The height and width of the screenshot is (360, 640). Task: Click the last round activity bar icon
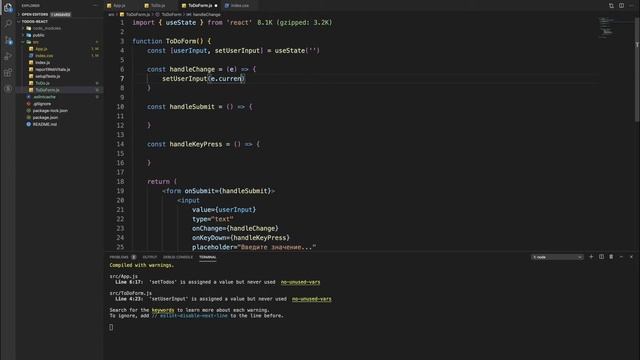click(x=8, y=89)
